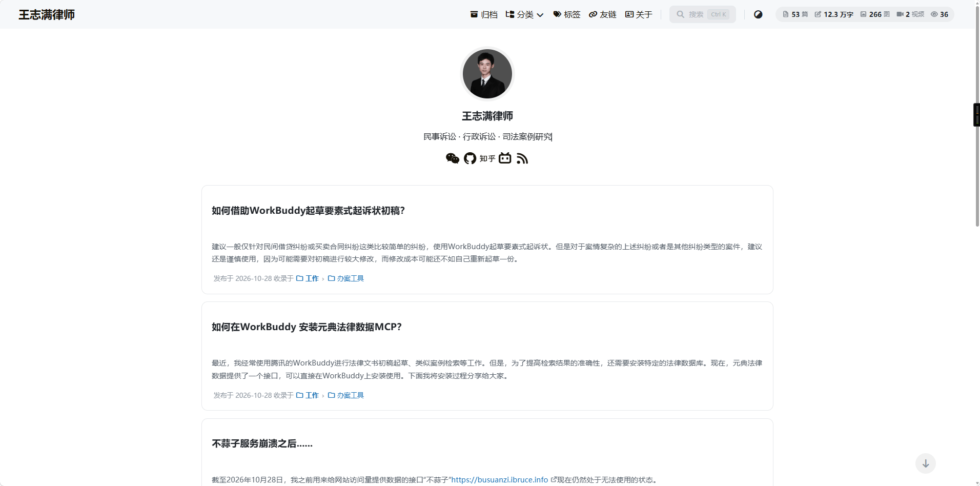Open the busuanzi.ibruce.info link
980x486 pixels.
[x=500, y=480]
